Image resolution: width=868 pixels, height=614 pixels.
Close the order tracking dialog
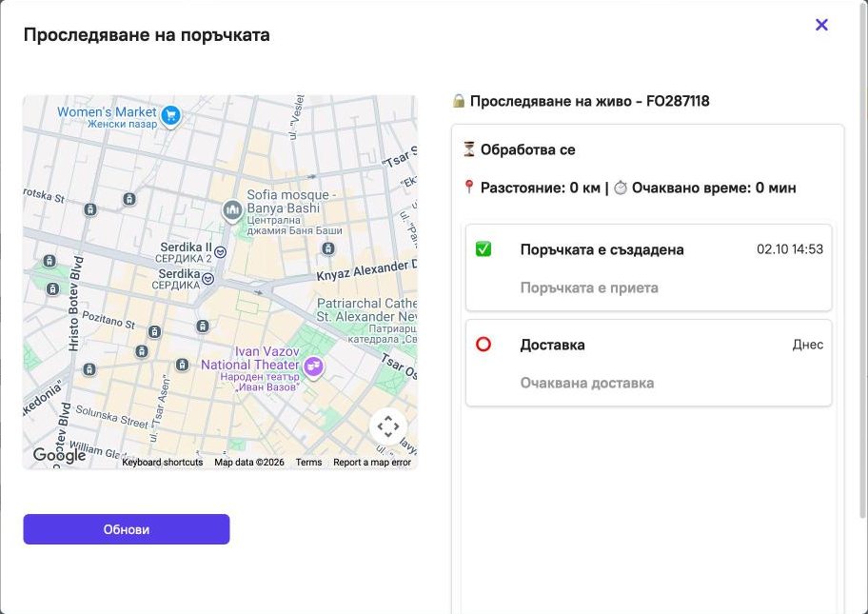tap(821, 25)
